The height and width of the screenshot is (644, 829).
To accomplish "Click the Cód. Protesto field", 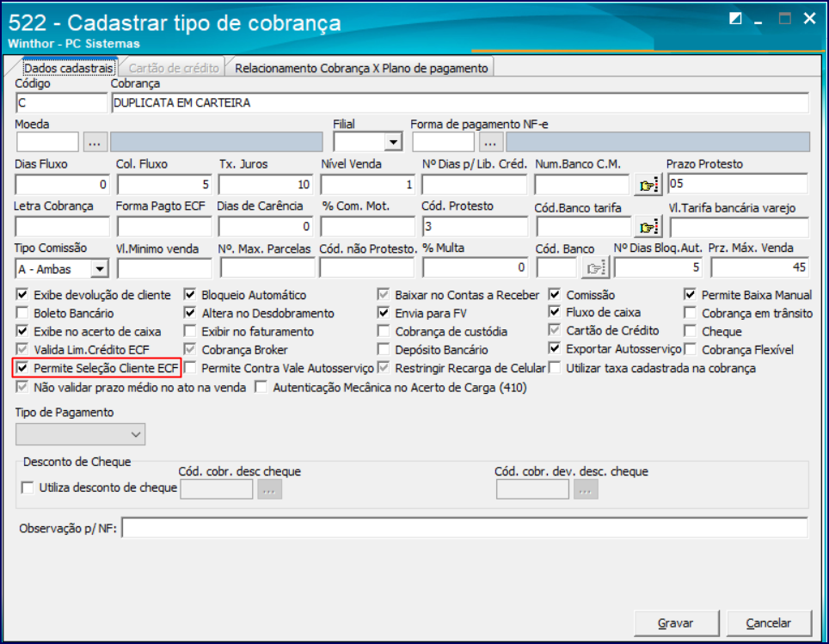I will coord(474,226).
